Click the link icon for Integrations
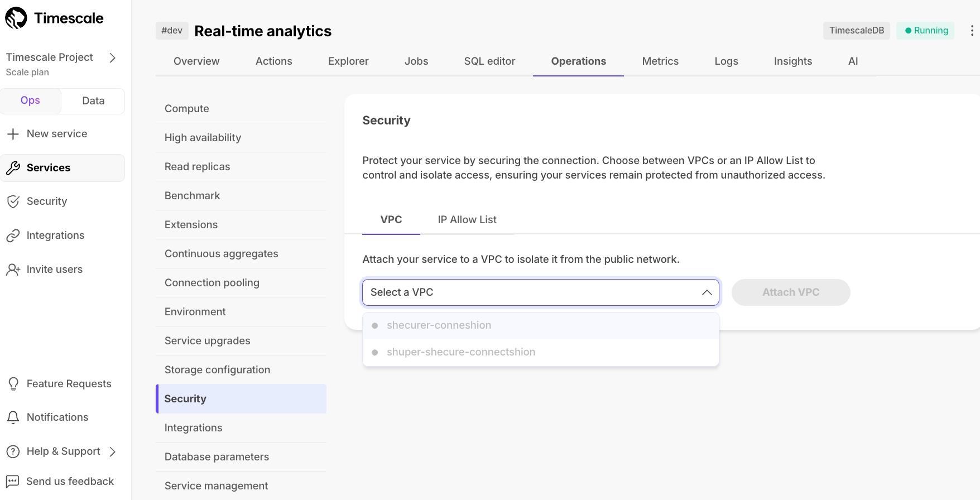980x500 pixels. tap(13, 235)
